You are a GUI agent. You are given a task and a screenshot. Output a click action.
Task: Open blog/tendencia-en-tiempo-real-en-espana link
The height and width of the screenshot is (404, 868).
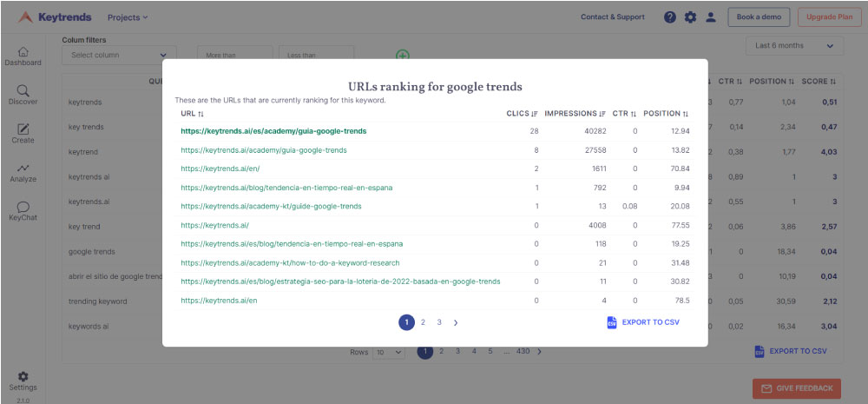pos(286,188)
